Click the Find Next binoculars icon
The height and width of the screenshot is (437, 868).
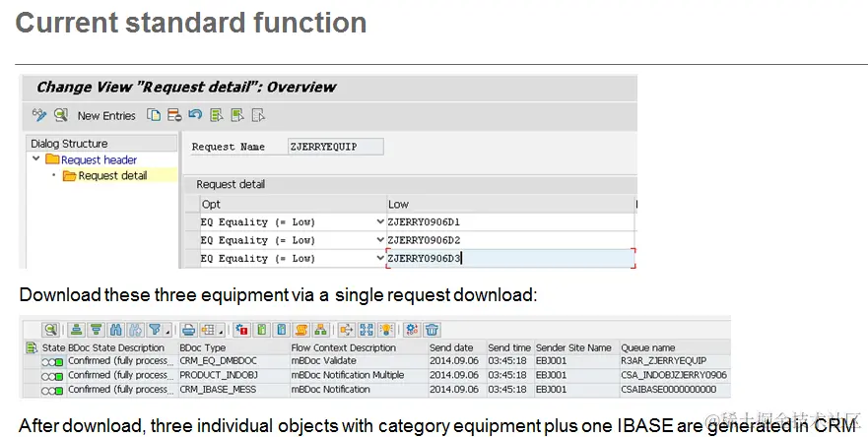click(x=136, y=330)
